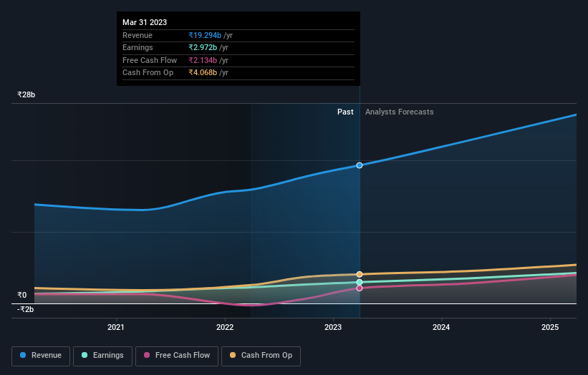
Task: Click the ₹28b y-axis label
Action: [26, 94]
